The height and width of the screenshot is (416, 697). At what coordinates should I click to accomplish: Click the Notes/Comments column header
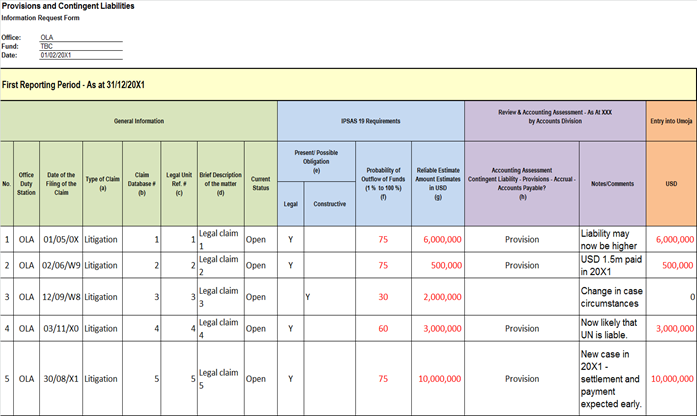coord(611,182)
